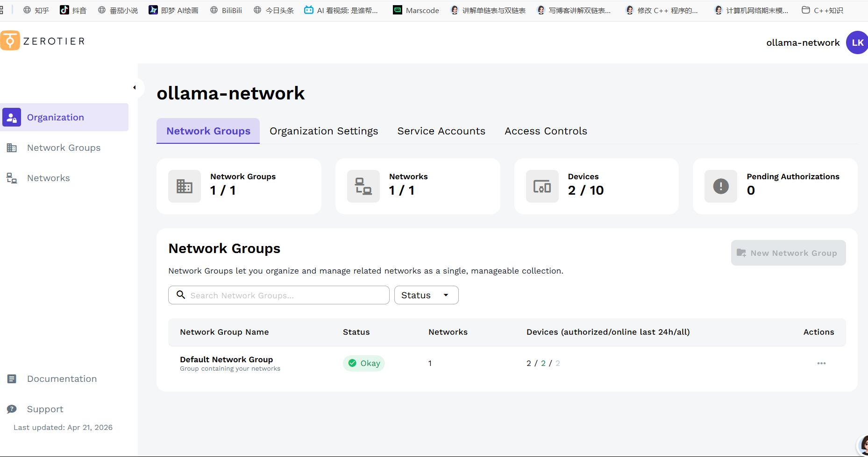Click the Documentation page icon
This screenshot has width=868, height=457.
12,379
